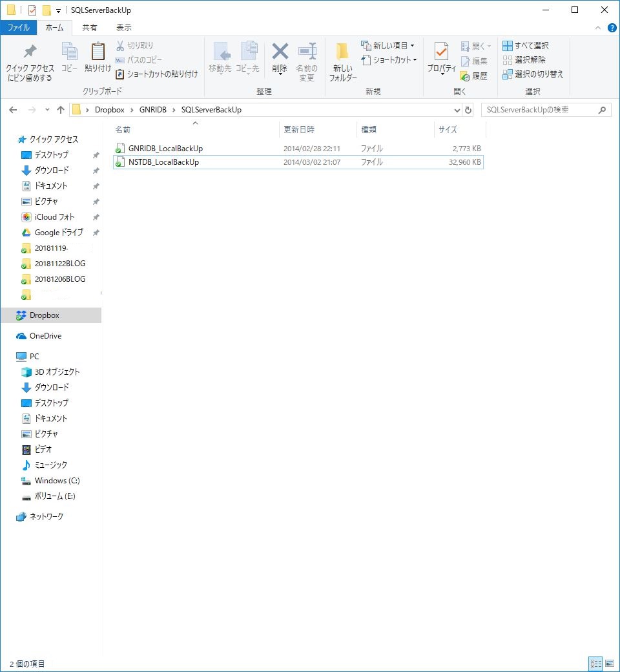Screen dimensions: 620x672
Task: Create a new folder via ribbon icon
Action: pos(342,52)
